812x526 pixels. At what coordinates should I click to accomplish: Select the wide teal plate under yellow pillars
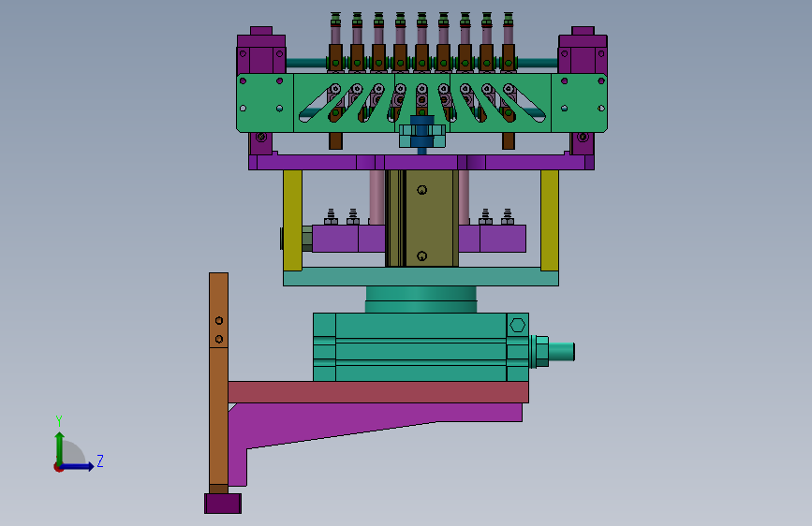click(421, 276)
